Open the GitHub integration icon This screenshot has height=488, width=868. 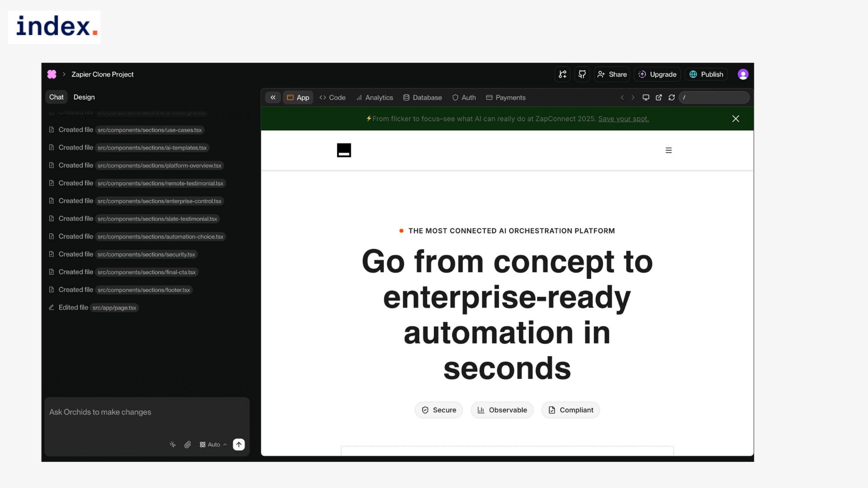click(582, 74)
